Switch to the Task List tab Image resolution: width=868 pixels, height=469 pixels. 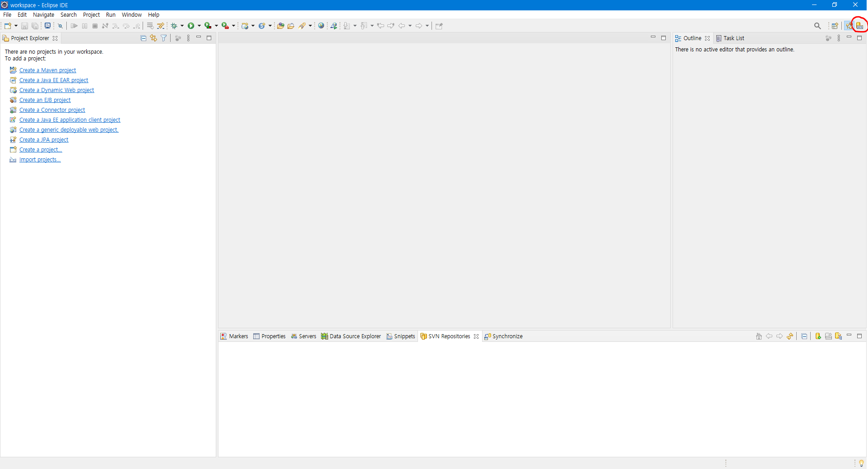click(x=730, y=38)
